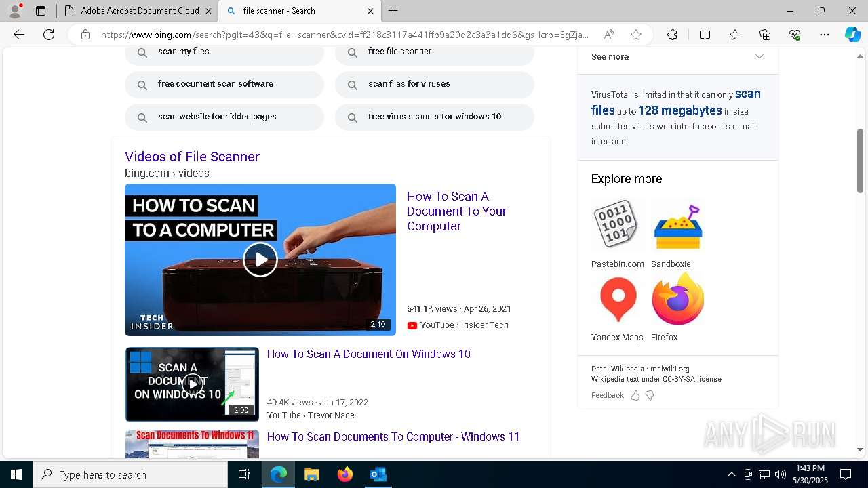Launch the Copilot icon
Viewport: 868px width, 488px height.
coord(852,35)
